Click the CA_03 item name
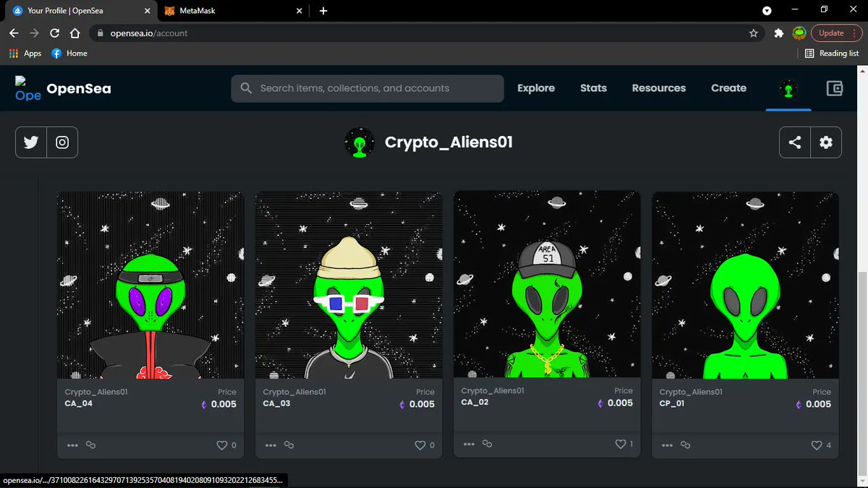The width and height of the screenshot is (868, 488). coord(276,403)
